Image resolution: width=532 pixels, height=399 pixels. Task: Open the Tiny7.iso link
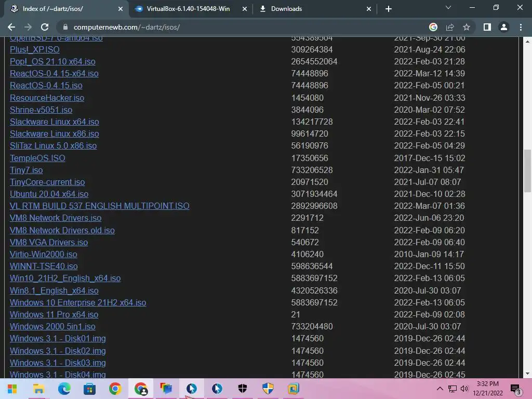(26, 170)
